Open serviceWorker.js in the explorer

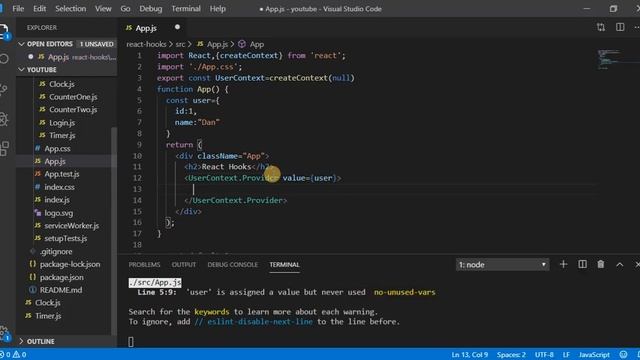click(71, 225)
